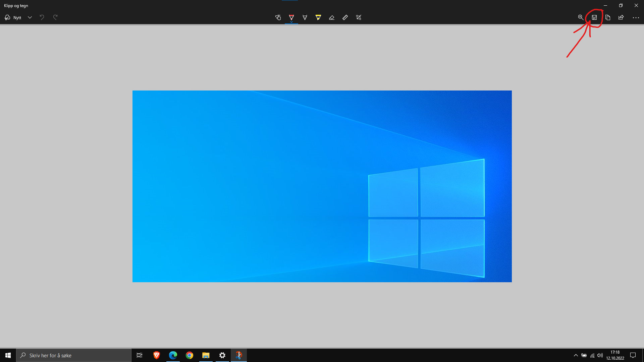The image size is (644, 362).
Task: Select the pencil tool
Action: coord(305,17)
